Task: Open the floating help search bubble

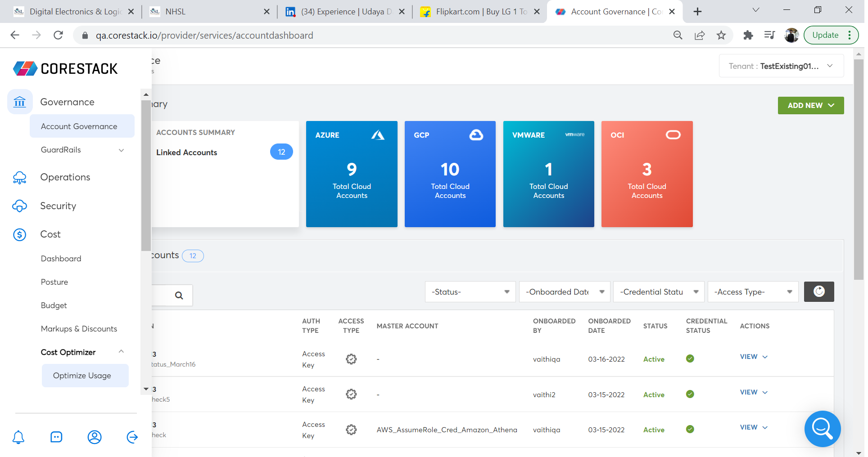Action: 822,428
